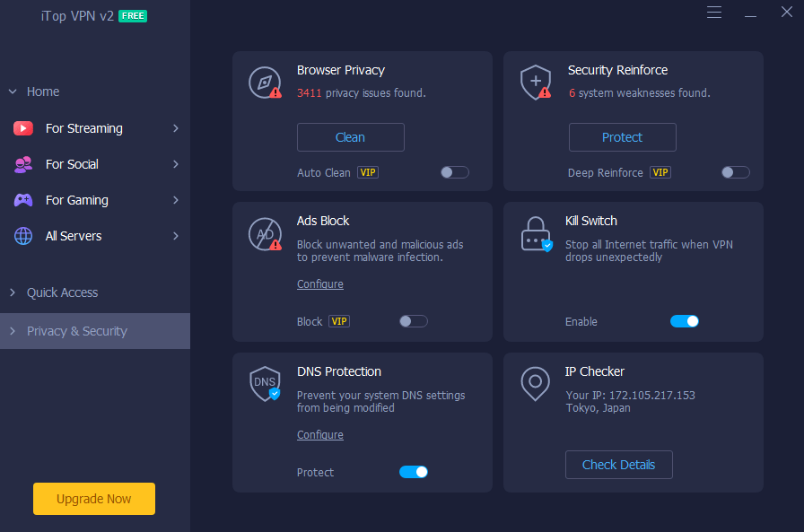Open the hamburger menu icon
Image resolution: width=804 pixels, height=532 pixels.
714,13
